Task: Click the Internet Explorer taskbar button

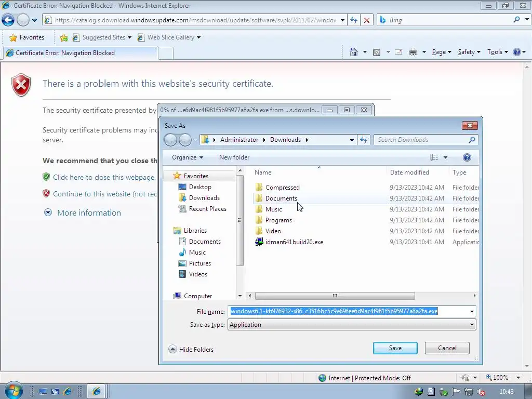Action: pyautogui.click(x=96, y=391)
